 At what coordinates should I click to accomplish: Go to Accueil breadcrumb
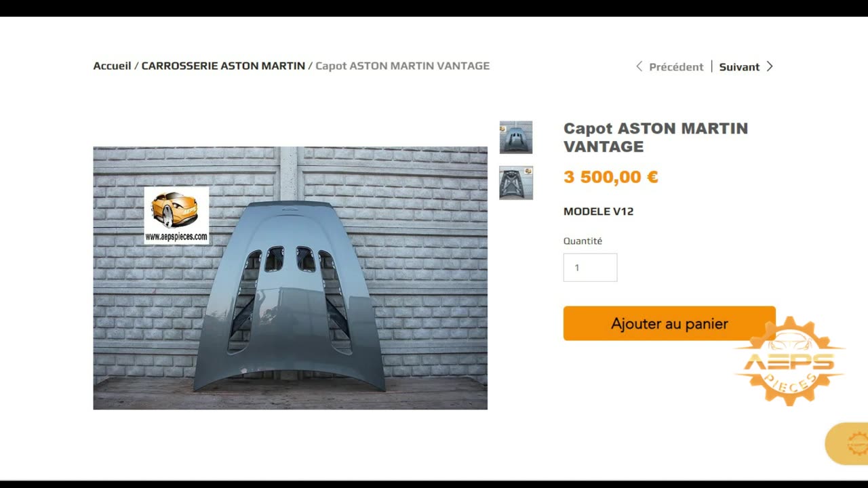click(x=112, y=66)
